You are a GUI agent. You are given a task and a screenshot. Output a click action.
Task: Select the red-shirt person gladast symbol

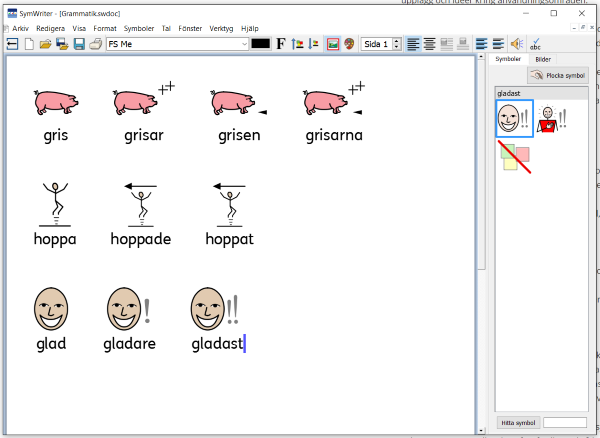coord(552,119)
